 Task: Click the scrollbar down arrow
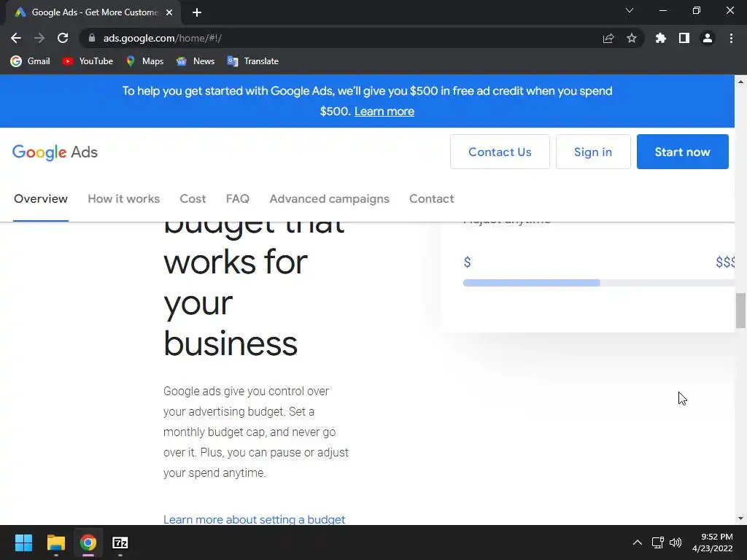[741, 518]
